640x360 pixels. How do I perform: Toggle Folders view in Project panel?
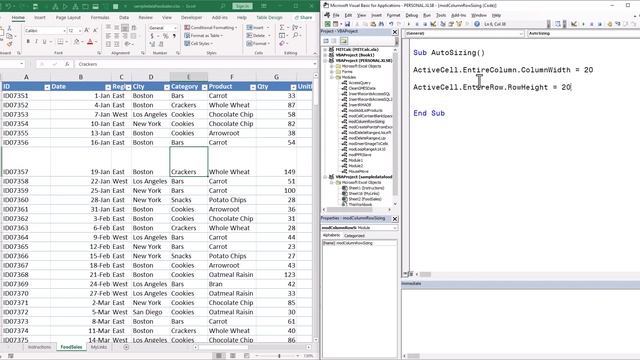(x=344, y=41)
